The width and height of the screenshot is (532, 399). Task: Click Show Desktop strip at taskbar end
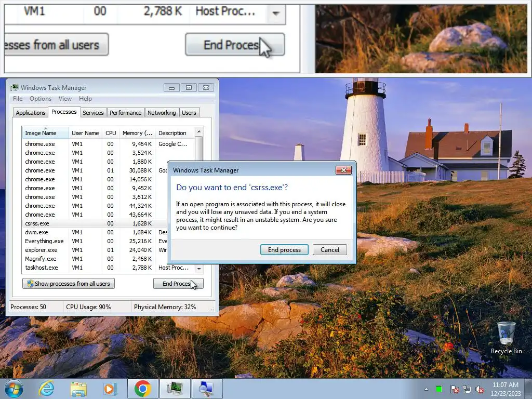[x=529, y=389]
